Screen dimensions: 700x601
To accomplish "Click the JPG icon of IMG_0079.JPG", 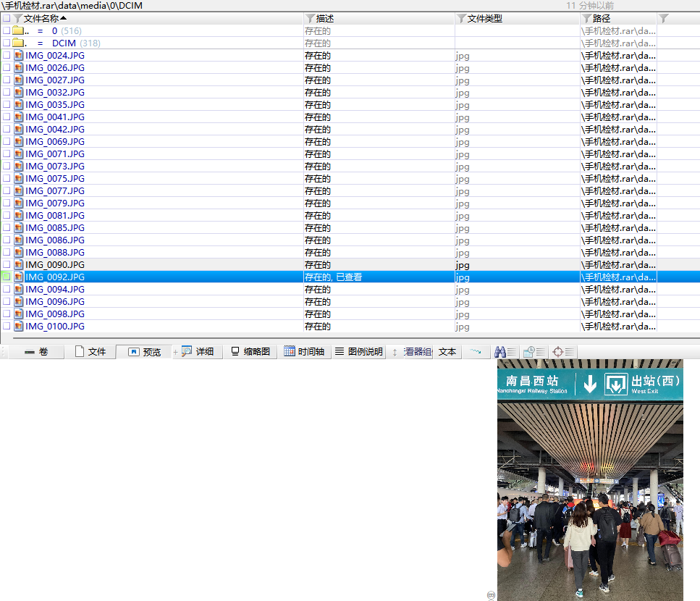I will [x=18, y=203].
